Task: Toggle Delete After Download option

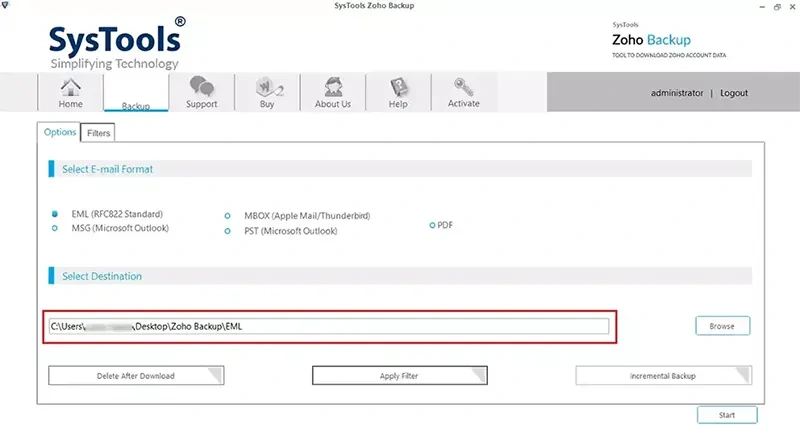Action: click(136, 376)
